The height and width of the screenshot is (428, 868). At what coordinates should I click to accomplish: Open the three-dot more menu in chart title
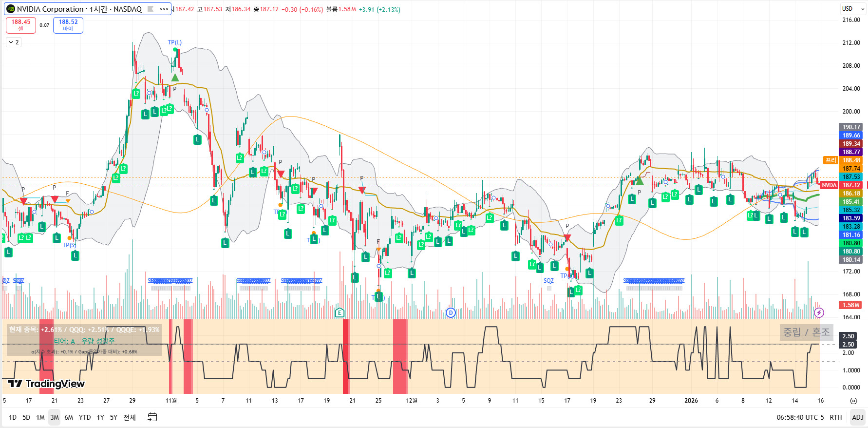164,9
